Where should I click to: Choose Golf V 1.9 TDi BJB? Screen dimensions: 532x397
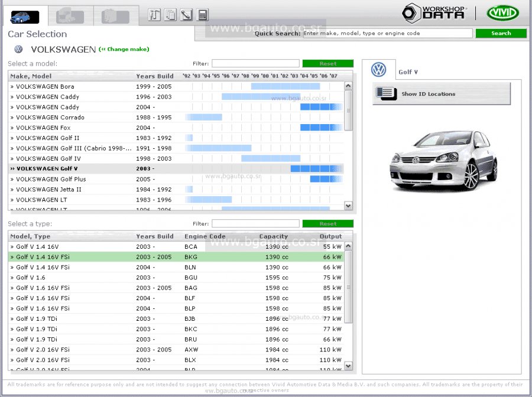pos(176,318)
